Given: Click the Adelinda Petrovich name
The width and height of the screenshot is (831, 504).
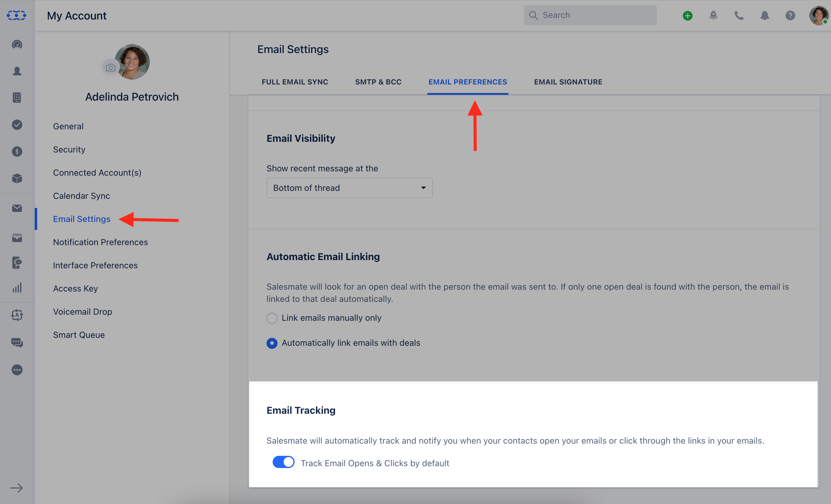Looking at the screenshot, I should point(132,97).
